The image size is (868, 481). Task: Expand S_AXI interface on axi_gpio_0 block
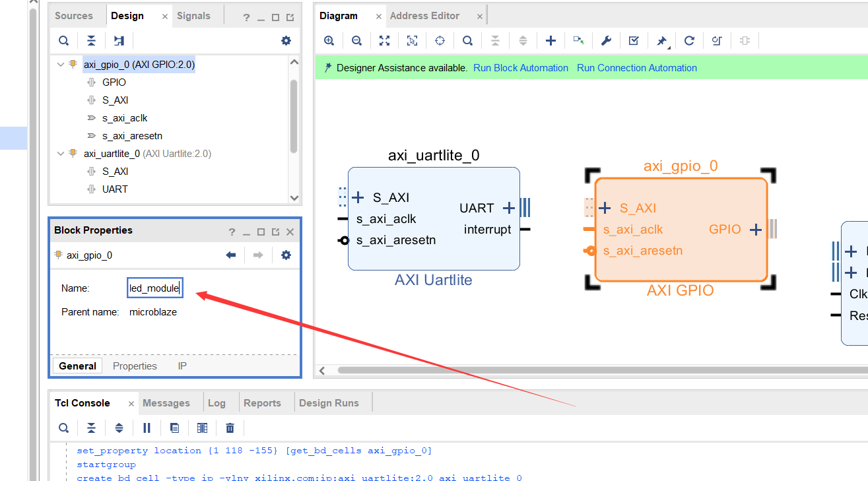coord(605,208)
